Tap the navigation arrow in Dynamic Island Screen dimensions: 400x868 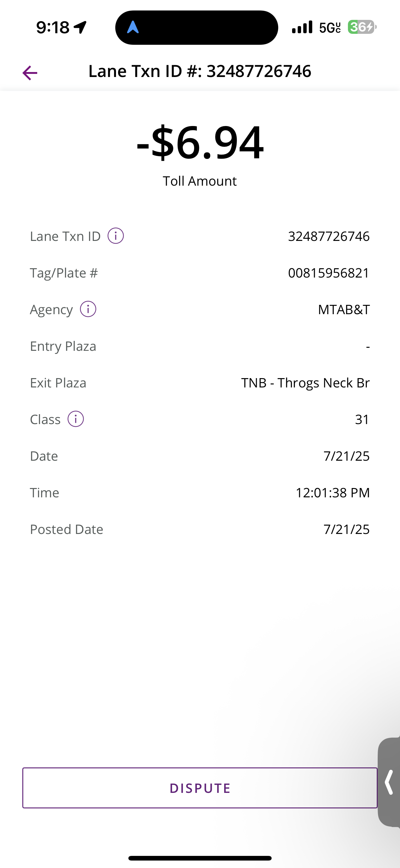133,27
